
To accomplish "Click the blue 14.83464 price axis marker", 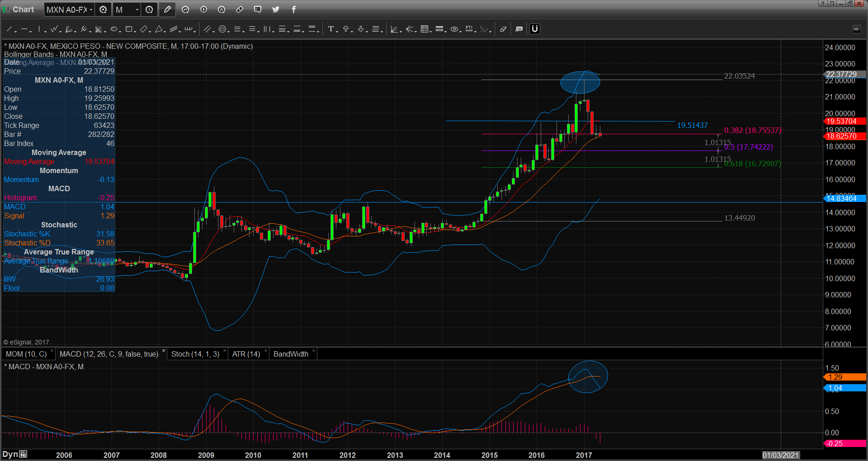I will pyautogui.click(x=844, y=198).
